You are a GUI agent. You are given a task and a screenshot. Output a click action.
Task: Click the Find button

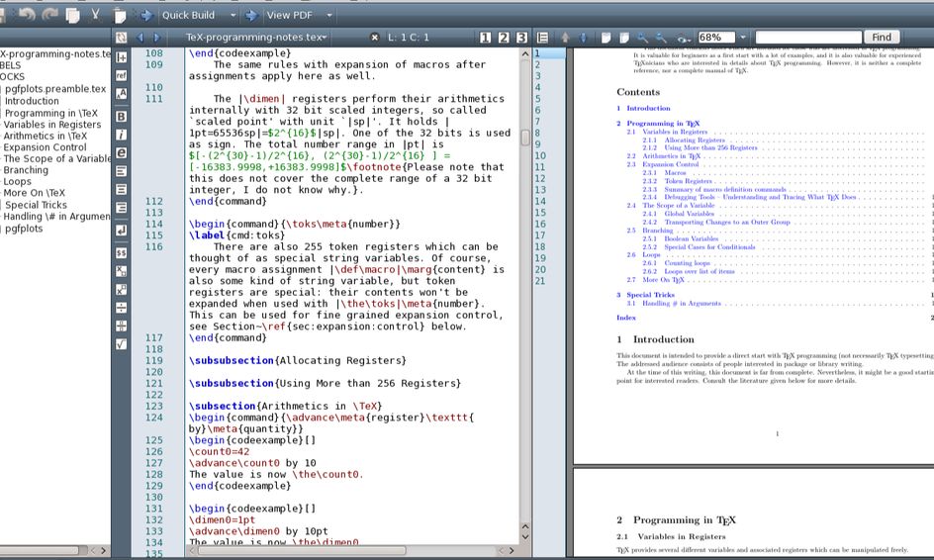click(882, 38)
